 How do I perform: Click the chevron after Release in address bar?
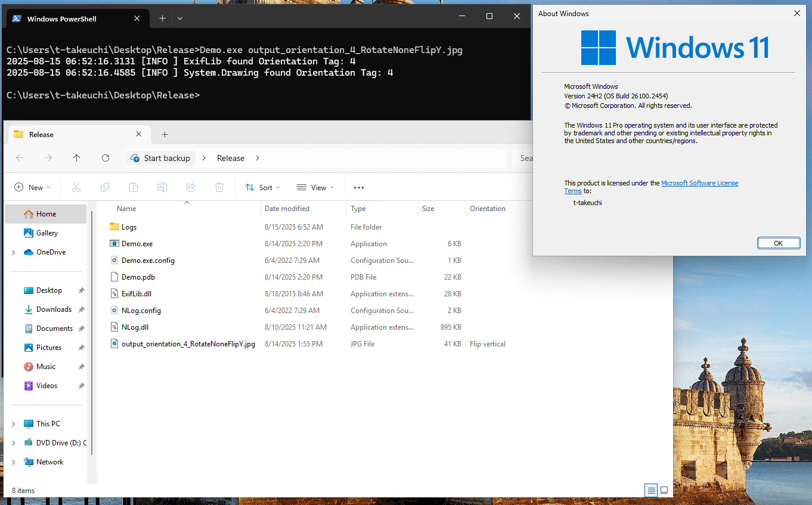click(x=258, y=158)
